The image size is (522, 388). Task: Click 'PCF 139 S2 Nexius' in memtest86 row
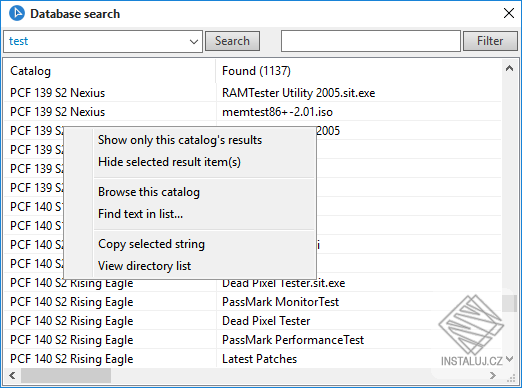pos(58,112)
